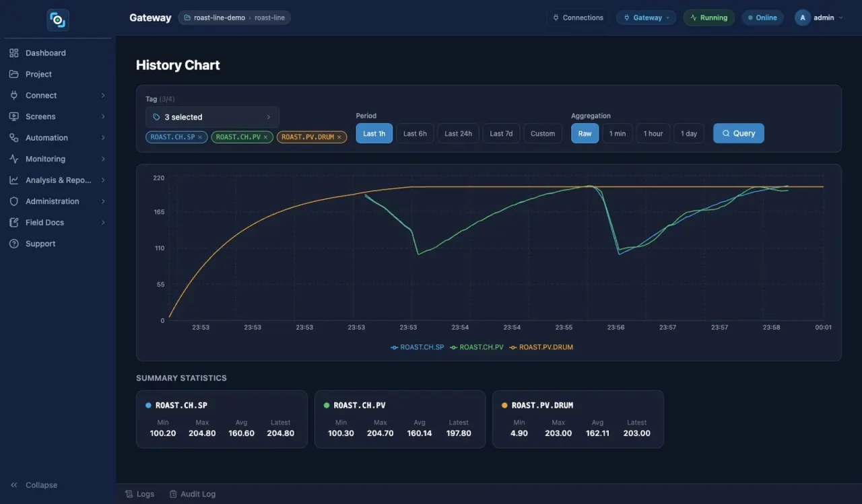Remove the ROAST.CH.SP tag chip
862x504 pixels.
(x=200, y=137)
